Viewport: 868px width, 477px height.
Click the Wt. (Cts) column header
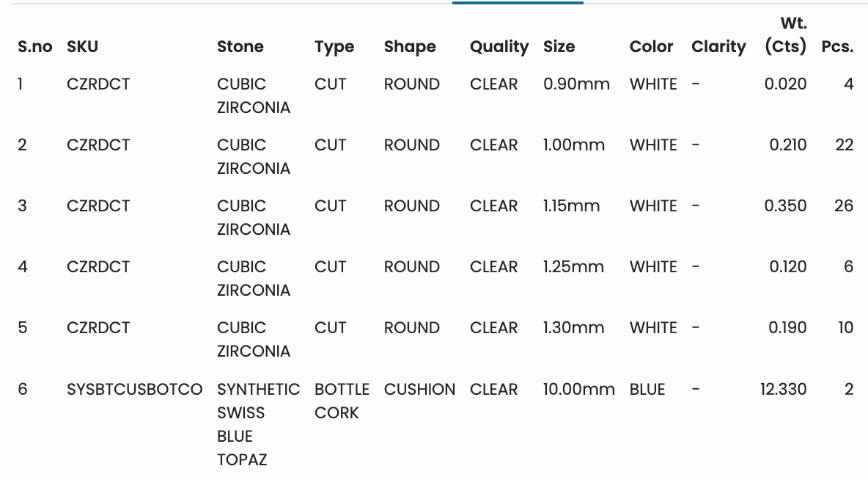point(785,35)
